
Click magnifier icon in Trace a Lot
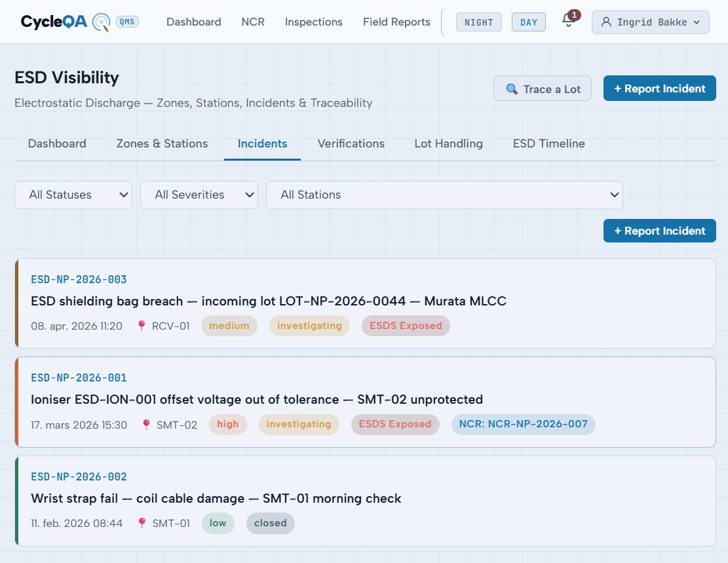(x=512, y=88)
